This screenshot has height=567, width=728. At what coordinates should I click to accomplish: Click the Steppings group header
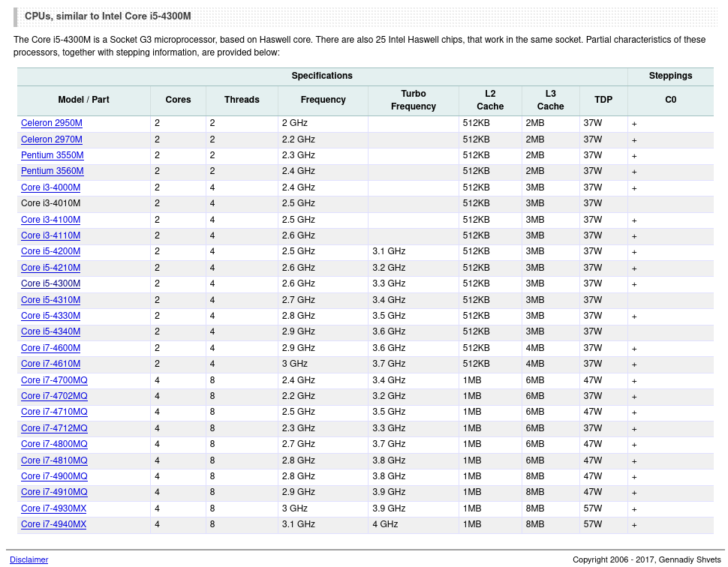pos(671,76)
